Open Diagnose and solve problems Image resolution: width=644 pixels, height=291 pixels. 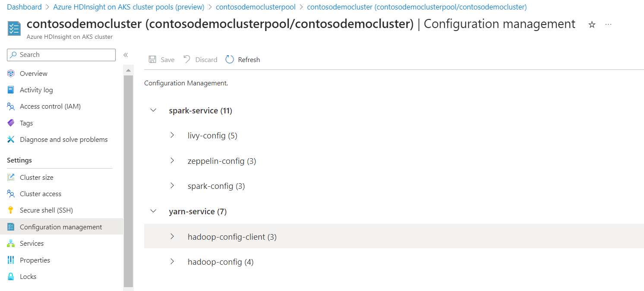coord(63,139)
